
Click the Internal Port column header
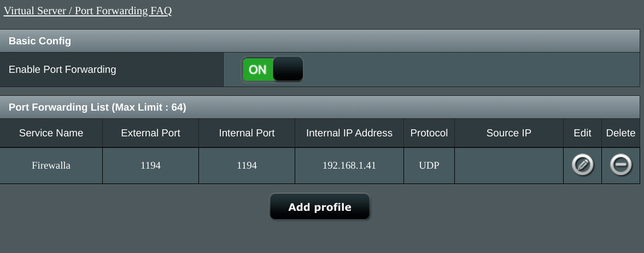tap(246, 132)
